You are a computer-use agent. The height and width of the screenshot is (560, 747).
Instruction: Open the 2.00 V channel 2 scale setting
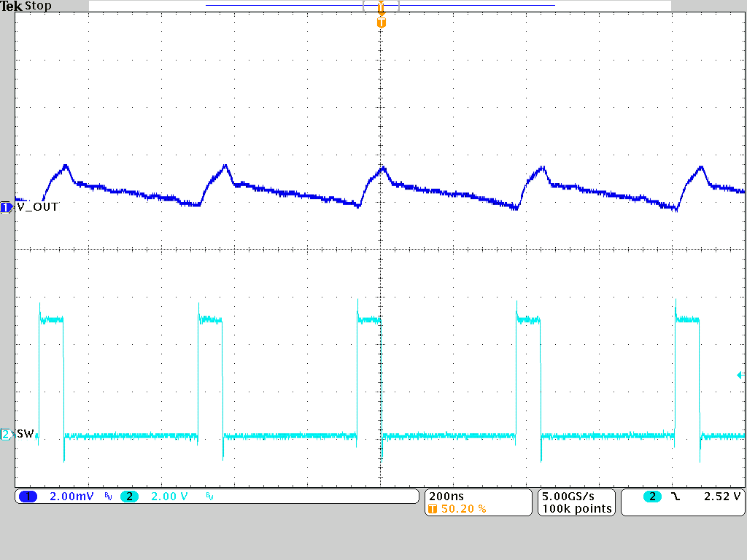(169, 496)
